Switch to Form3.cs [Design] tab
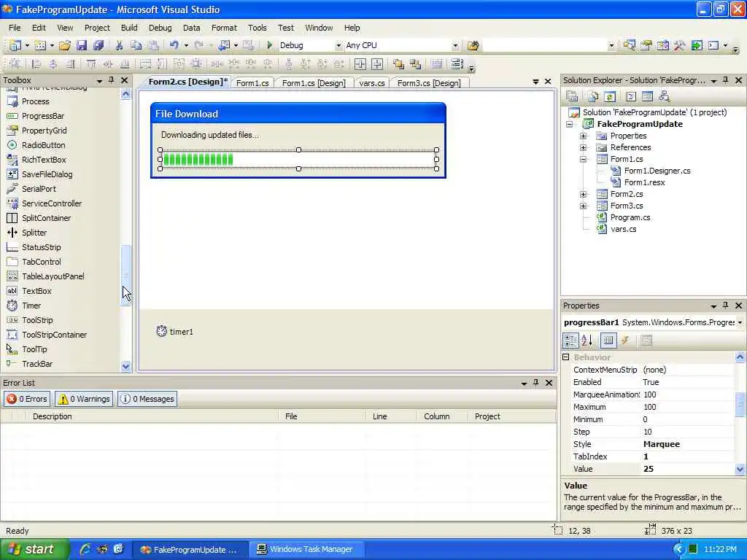 coord(429,83)
